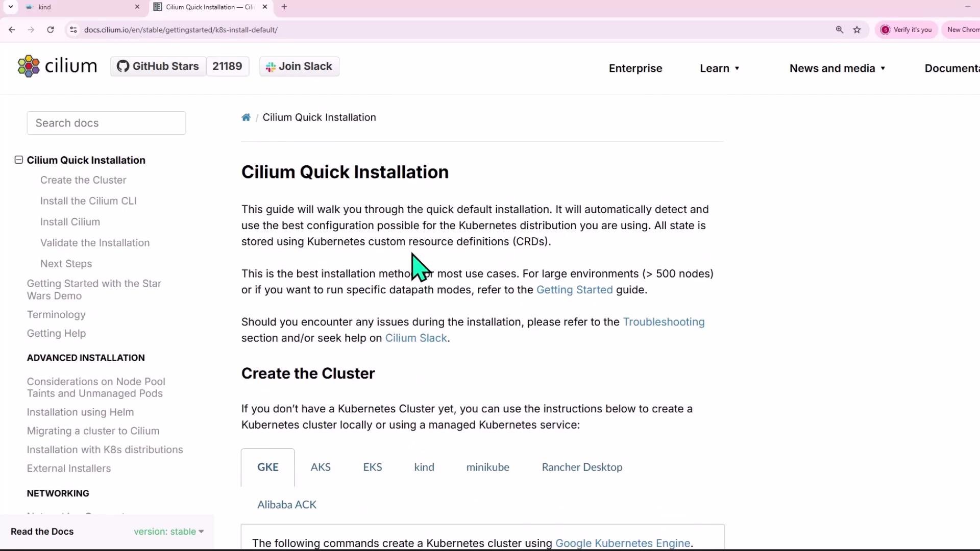Open GitHub Stars button
The width and height of the screenshot is (980, 551).
point(158,66)
